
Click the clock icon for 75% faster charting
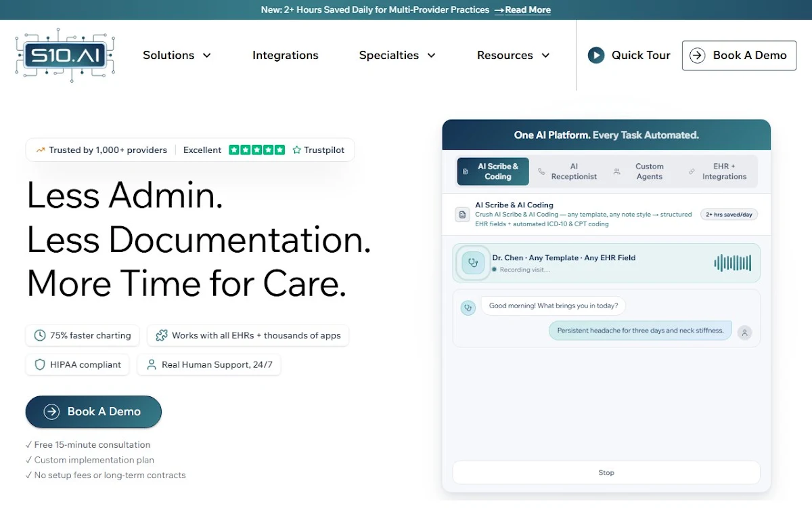point(40,335)
